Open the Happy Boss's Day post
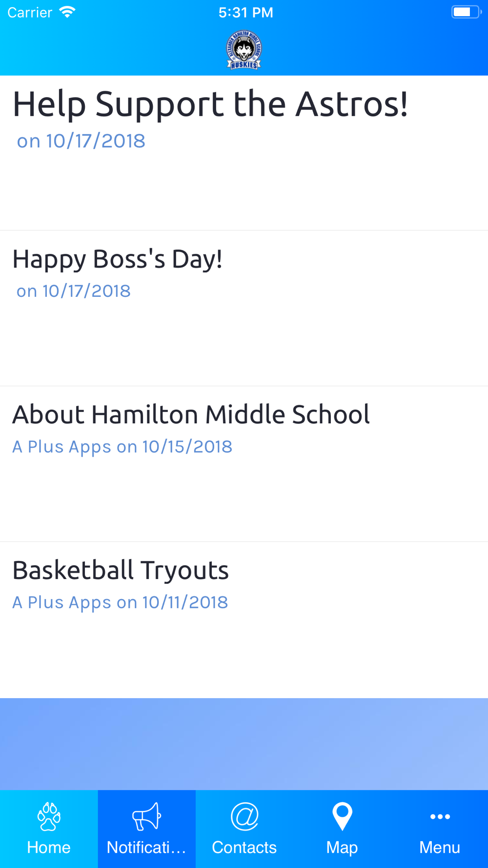The width and height of the screenshot is (488, 868). tap(244, 308)
